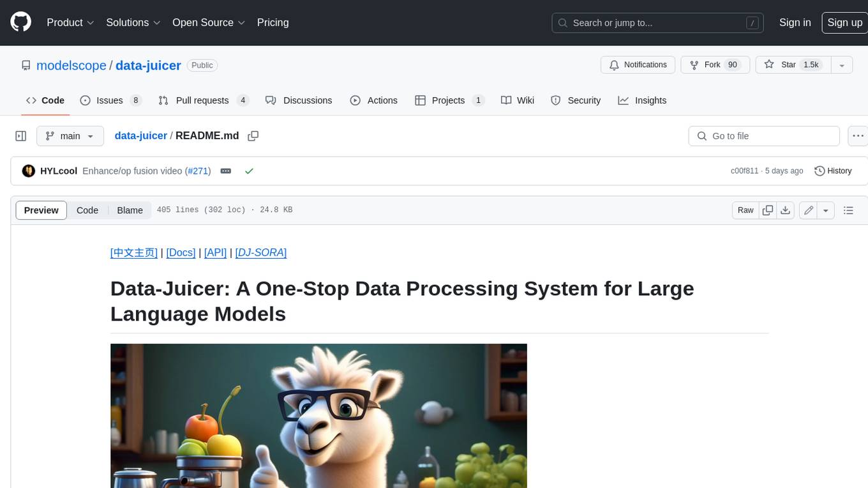Open the DJ-SORA link
Screen dimensions: 868x488
[261, 252]
